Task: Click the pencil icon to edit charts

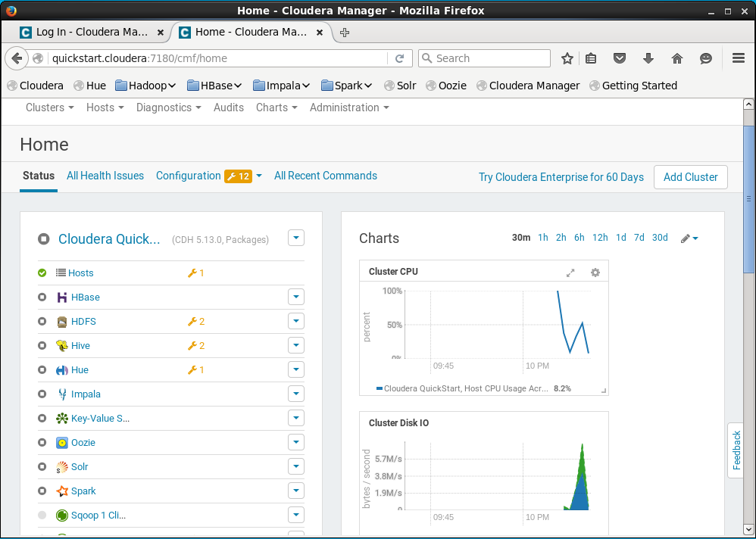Action: click(x=686, y=237)
